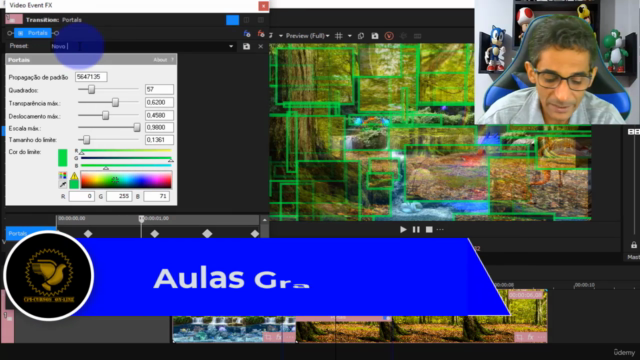Image resolution: width=640 pixels, height=360 pixels.
Task: Click the lock icon in the Master panel
Action: pyautogui.click(x=633, y=245)
